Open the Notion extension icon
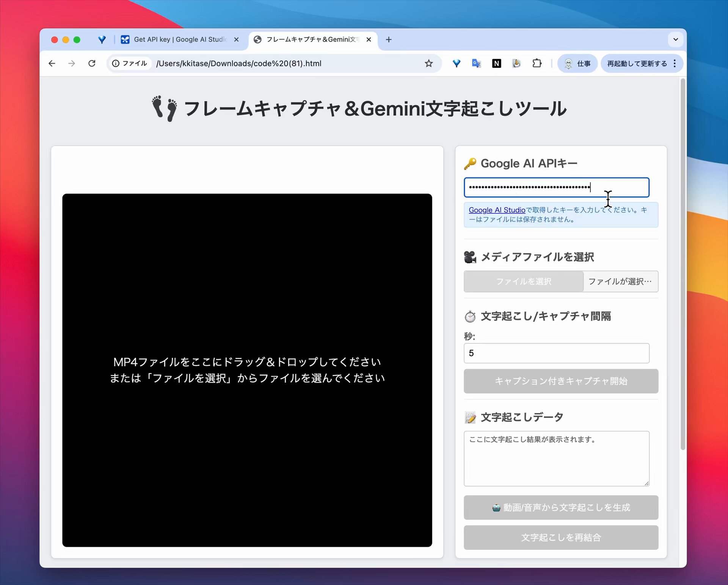Viewport: 728px width, 585px height. (x=496, y=63)
